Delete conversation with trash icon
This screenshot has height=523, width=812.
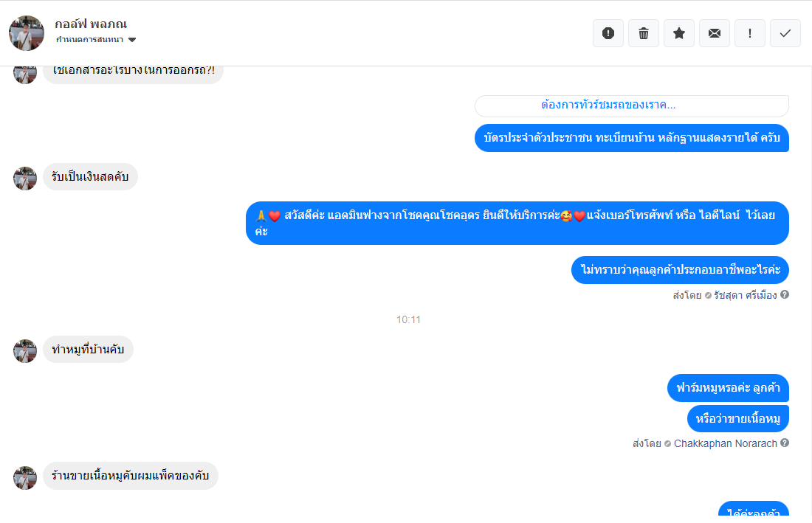point(644,34)
